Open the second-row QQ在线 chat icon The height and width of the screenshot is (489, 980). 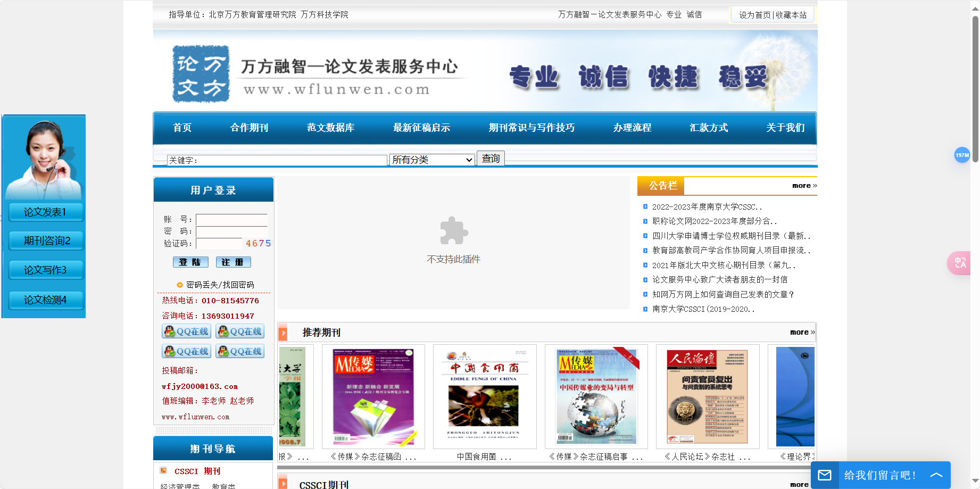[186, 351]
